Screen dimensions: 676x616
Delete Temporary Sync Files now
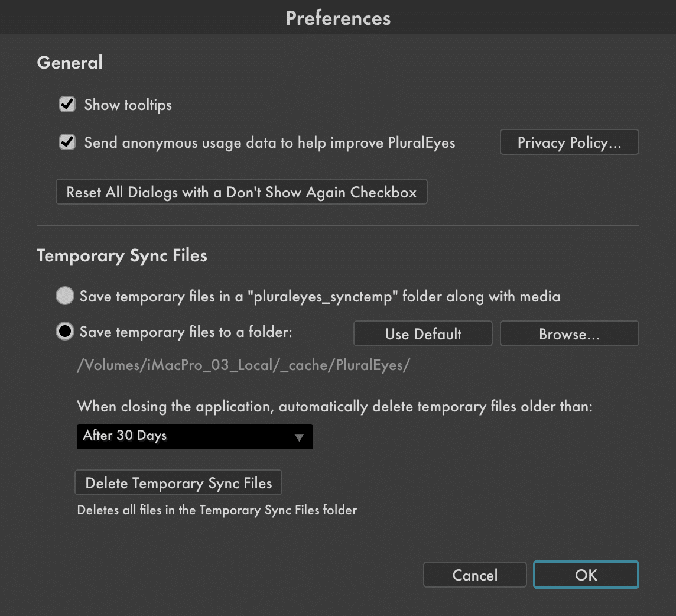click(x=178, y=483)
